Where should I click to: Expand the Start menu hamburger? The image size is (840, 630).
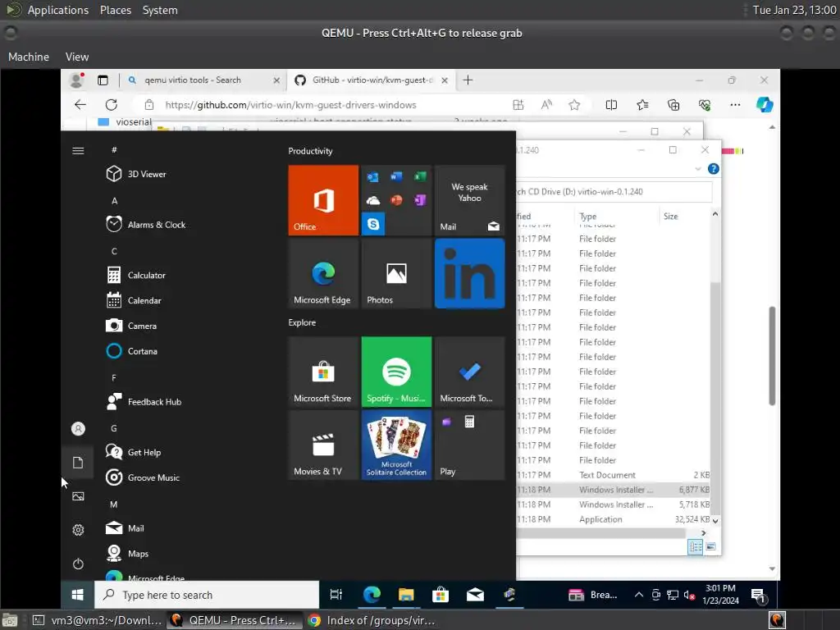(78, 151)
